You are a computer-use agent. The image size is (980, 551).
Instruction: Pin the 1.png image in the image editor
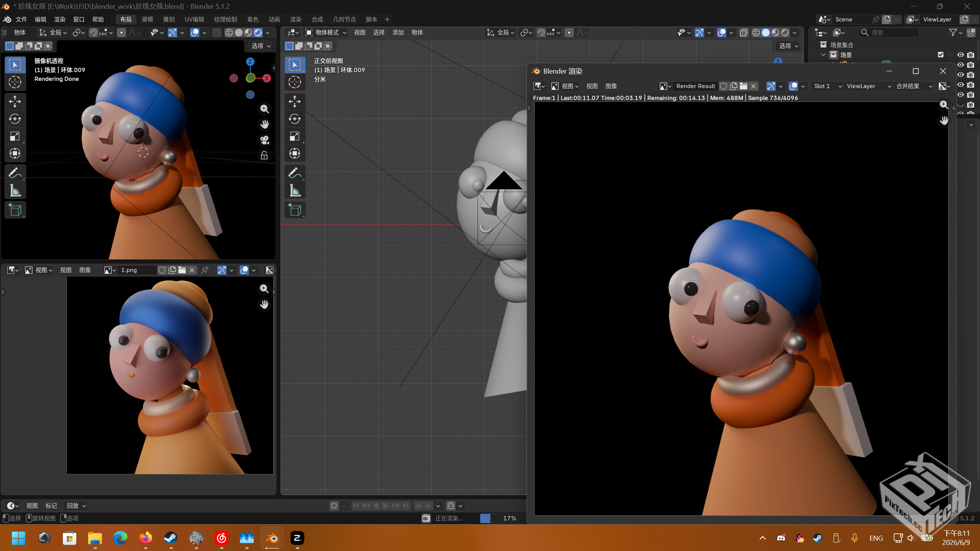(205, 270)
